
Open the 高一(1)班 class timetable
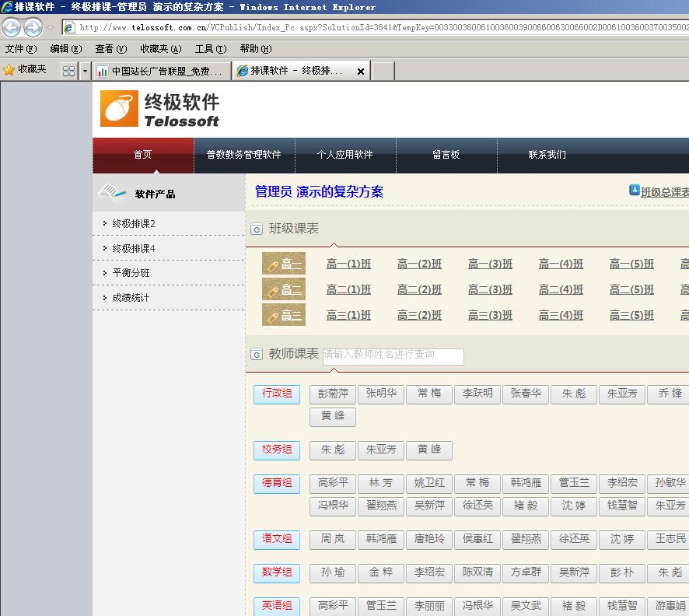349,264
